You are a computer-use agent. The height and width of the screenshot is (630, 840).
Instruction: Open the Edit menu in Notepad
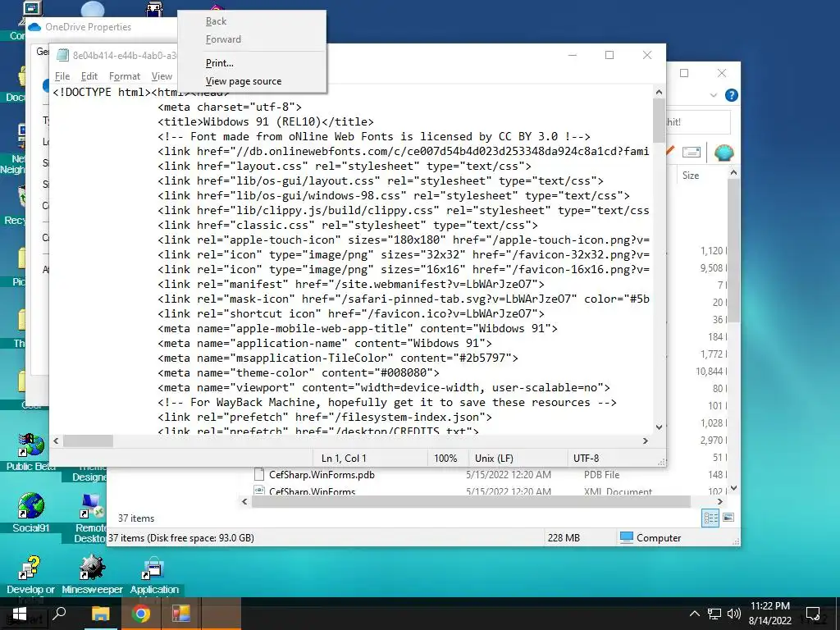point(89,76)
